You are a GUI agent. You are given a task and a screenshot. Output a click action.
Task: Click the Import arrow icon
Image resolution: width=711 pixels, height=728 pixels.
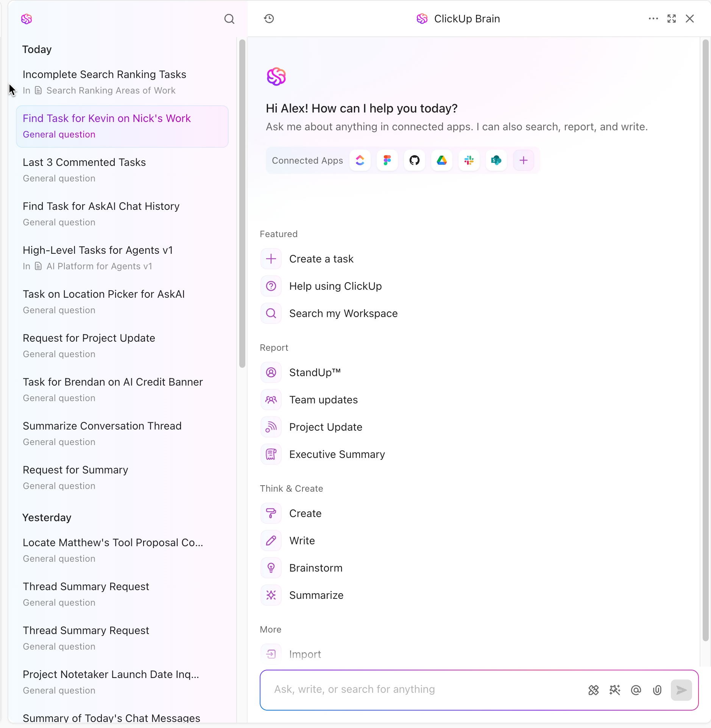tap(271, 654)
